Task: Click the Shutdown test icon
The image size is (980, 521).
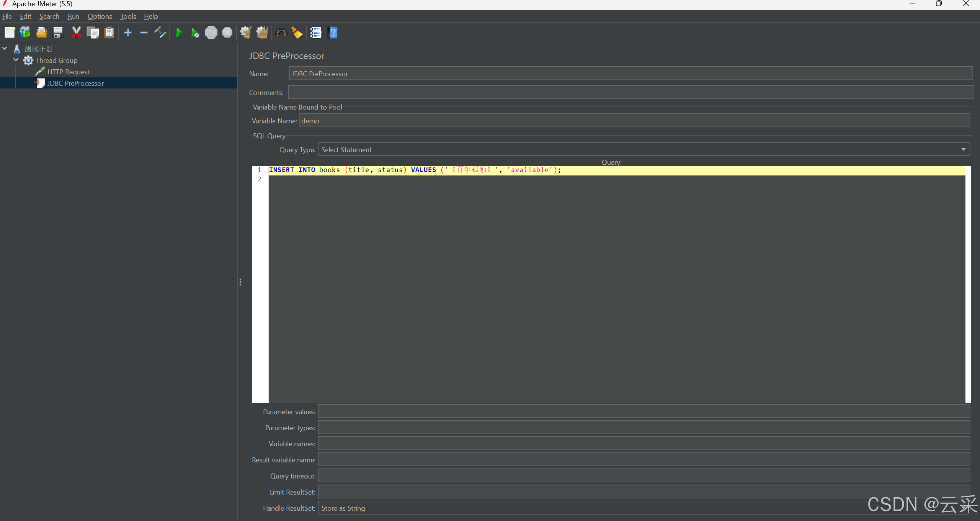Action: (227, 33)
